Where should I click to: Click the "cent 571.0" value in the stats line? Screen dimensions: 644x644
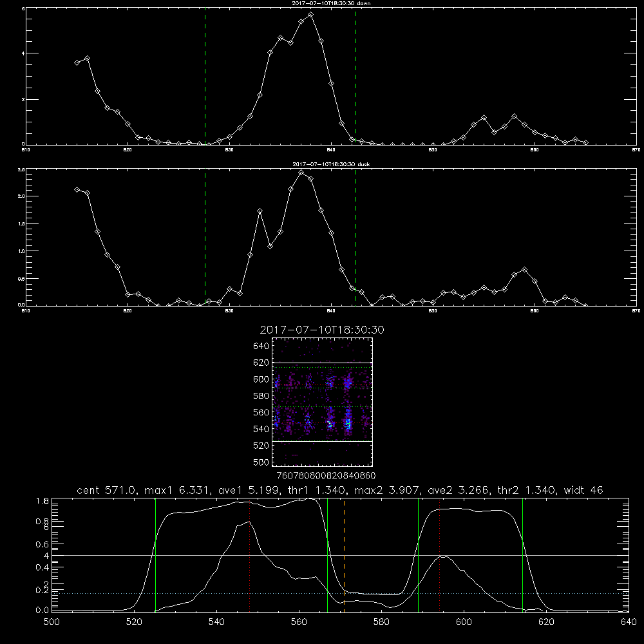click(105, 490)
